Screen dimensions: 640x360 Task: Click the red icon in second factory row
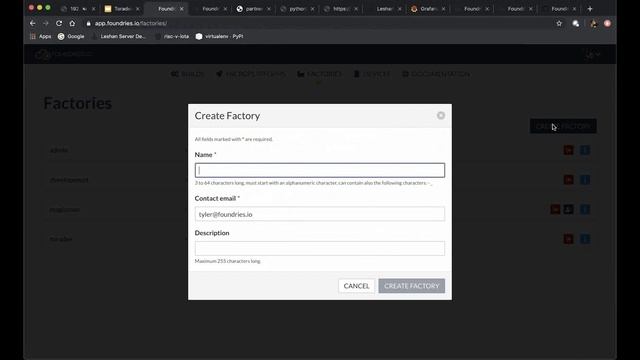pyautogui.click(x=569, y=180)
